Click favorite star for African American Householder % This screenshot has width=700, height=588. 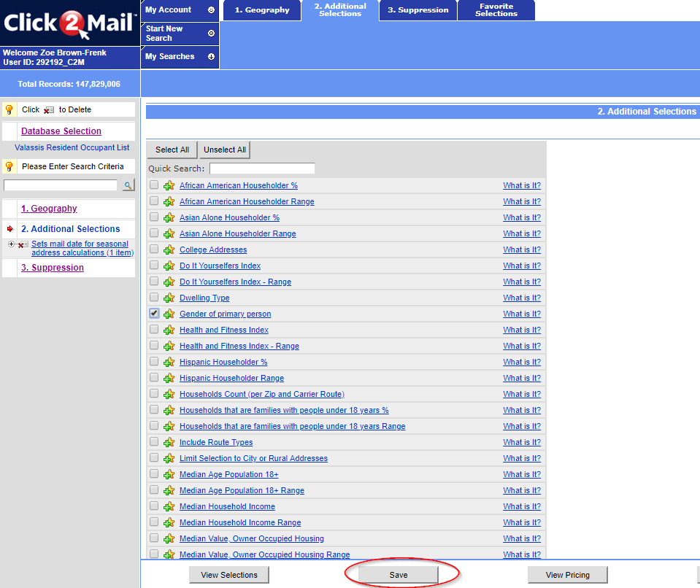(x=169, y=185)
